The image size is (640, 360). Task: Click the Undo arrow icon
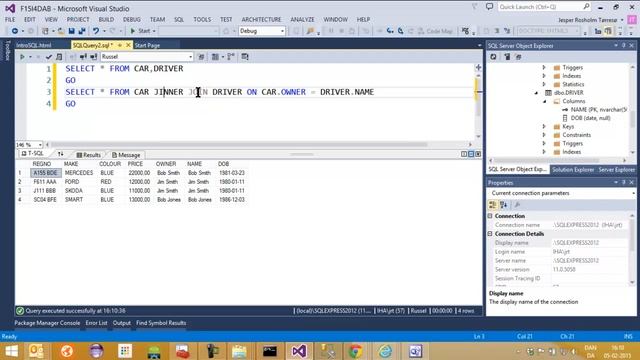point(96,31)
